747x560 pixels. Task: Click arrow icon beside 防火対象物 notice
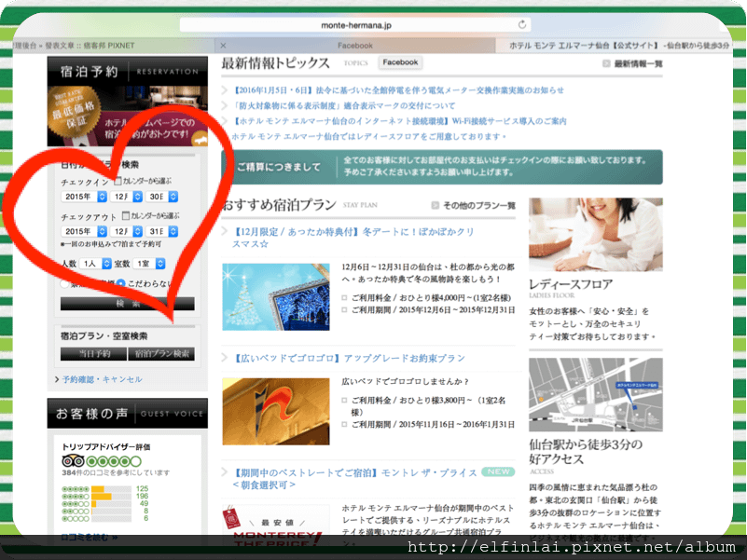(x=225, y=105)
